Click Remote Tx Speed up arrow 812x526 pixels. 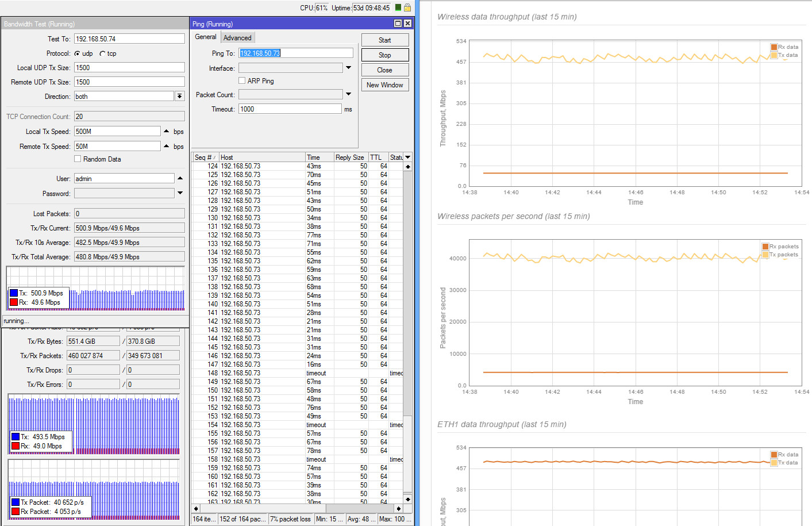(x=167, y=147)
